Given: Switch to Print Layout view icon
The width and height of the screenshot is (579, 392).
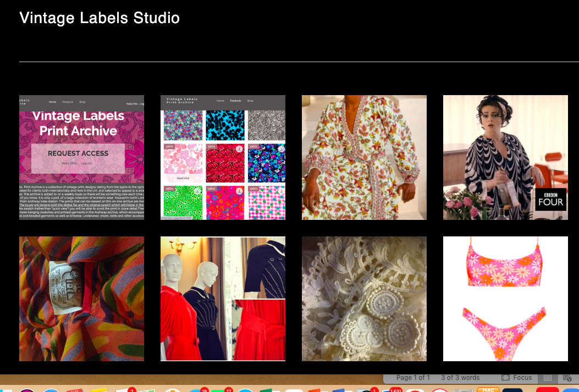Looking at the screenshot, I should pyautogui.click(x=548, y=378).
